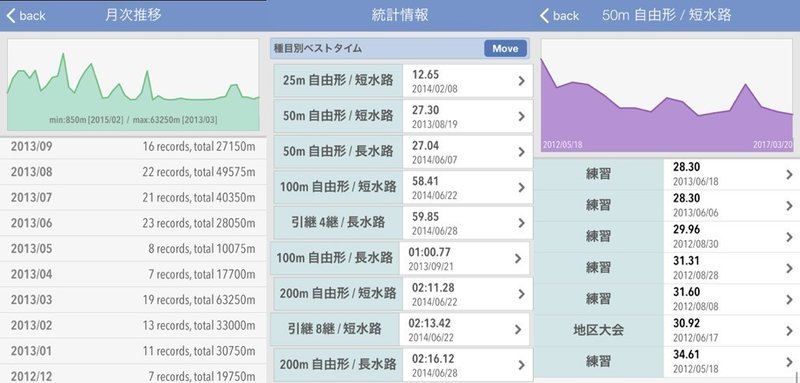Tap the purple 50m freestyle time chart
Viewport: 800px width, 383px height.
(667, 95)
